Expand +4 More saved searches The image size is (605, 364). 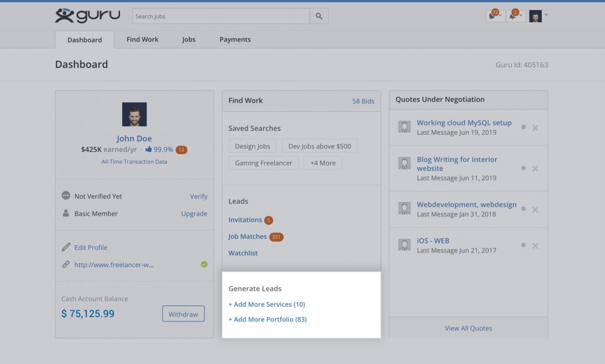click(x=323, y=163)
